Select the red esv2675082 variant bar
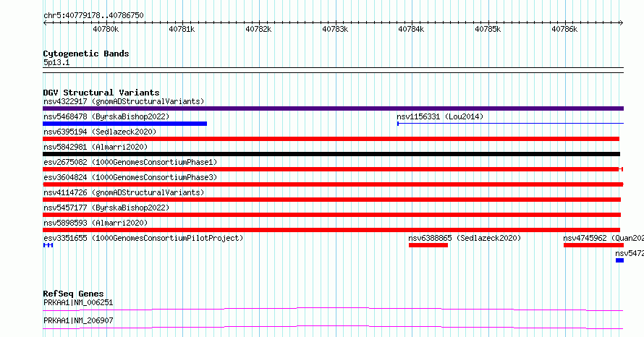The width and height of the screenshot is (644, 337). [333, 169]
